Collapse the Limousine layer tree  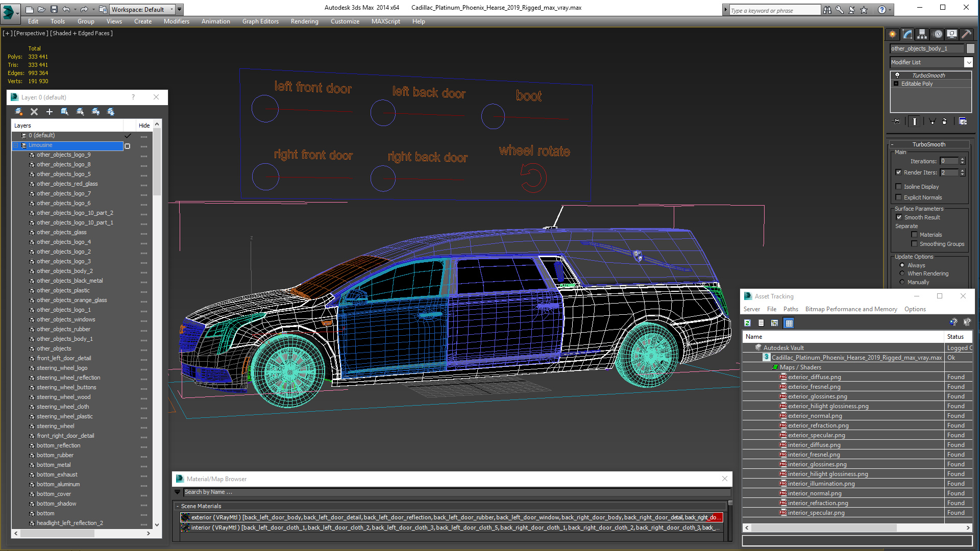15,145
